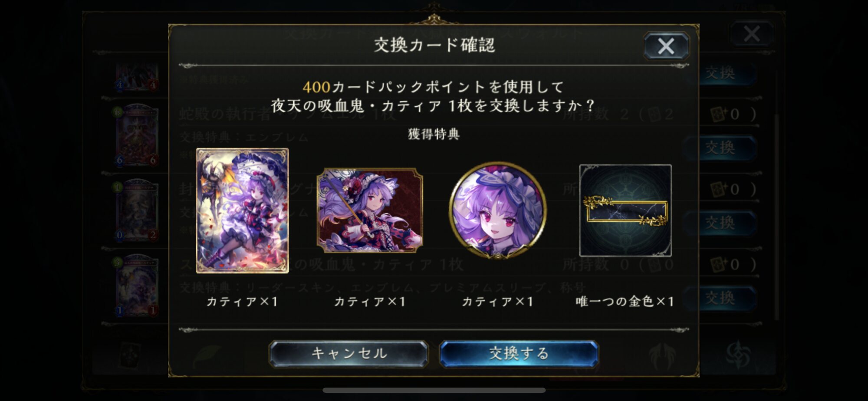This screenshot has width=868, height=401.
Task: Cancel with キャンセル button
Action: click(349, 353)
